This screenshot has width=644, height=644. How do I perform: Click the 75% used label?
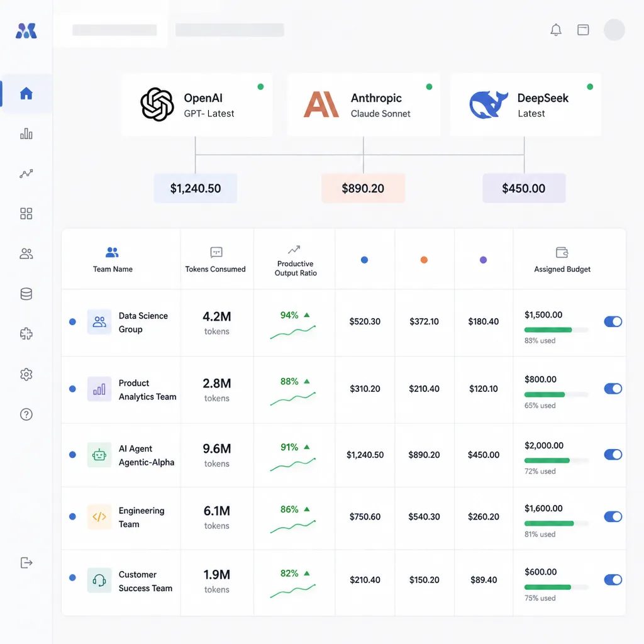pyautogui.click(x=540, y=598)
